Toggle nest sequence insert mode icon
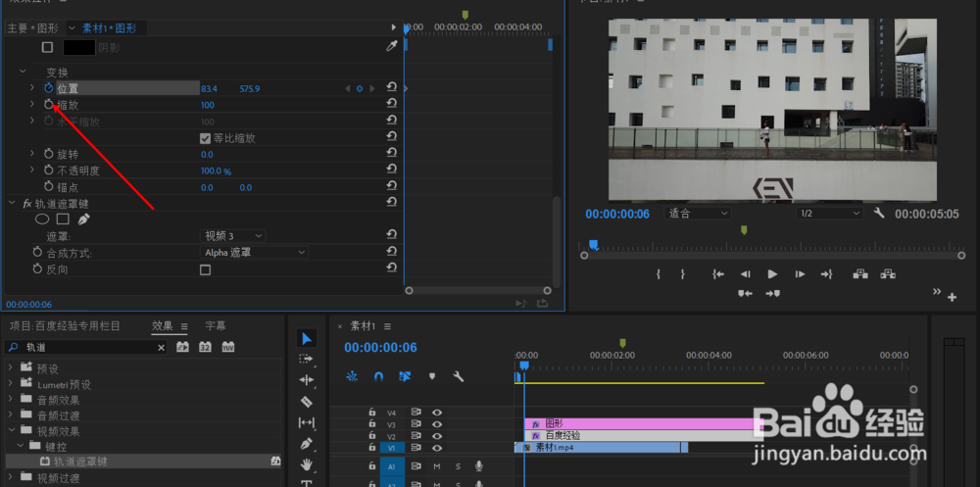 353,376
